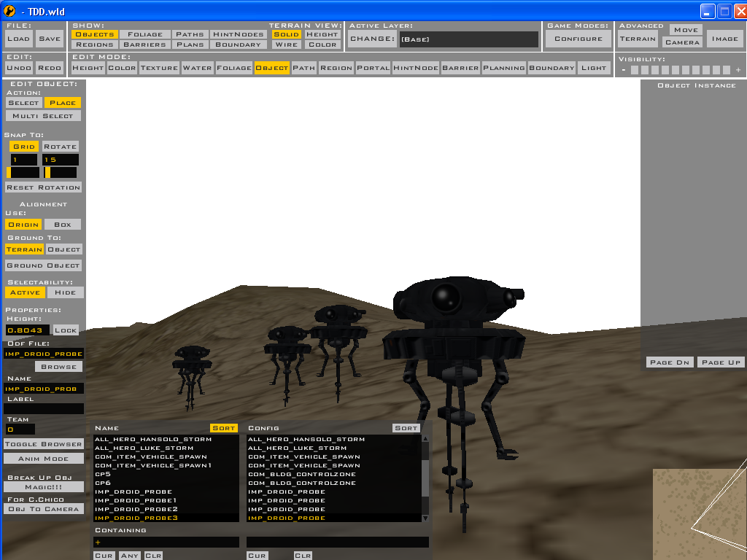Click Obj To Camera button
Viewport: 747px width, 560px height.
pos(43,508)
